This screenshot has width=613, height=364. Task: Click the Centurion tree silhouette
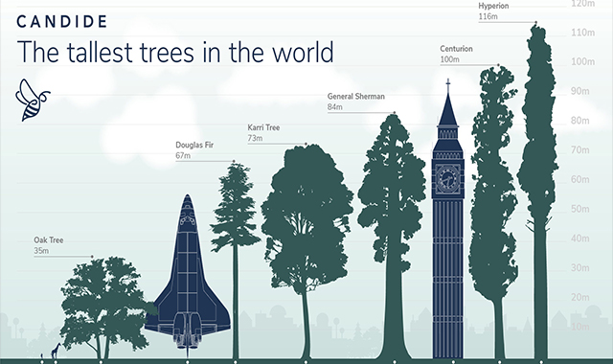(x=494, y=213)
